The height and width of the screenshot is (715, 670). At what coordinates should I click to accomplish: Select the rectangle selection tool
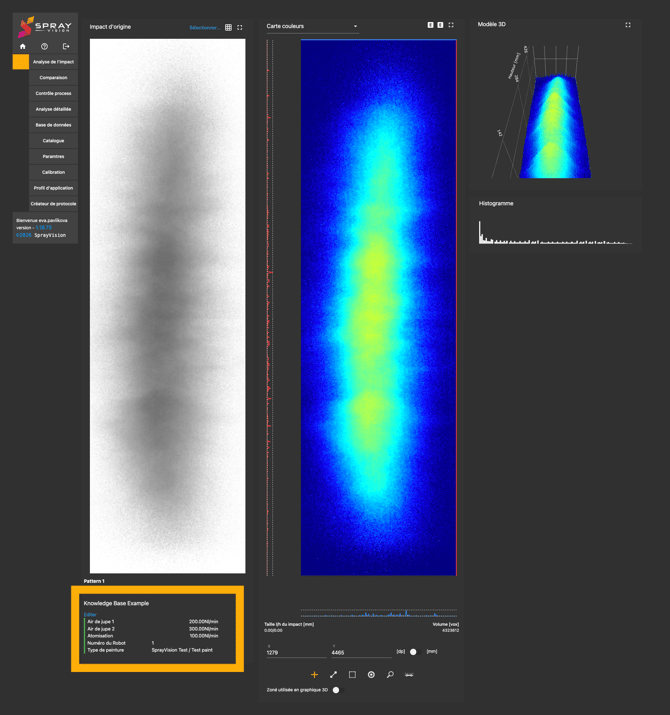pyautogui.click(x=352, y=675)
